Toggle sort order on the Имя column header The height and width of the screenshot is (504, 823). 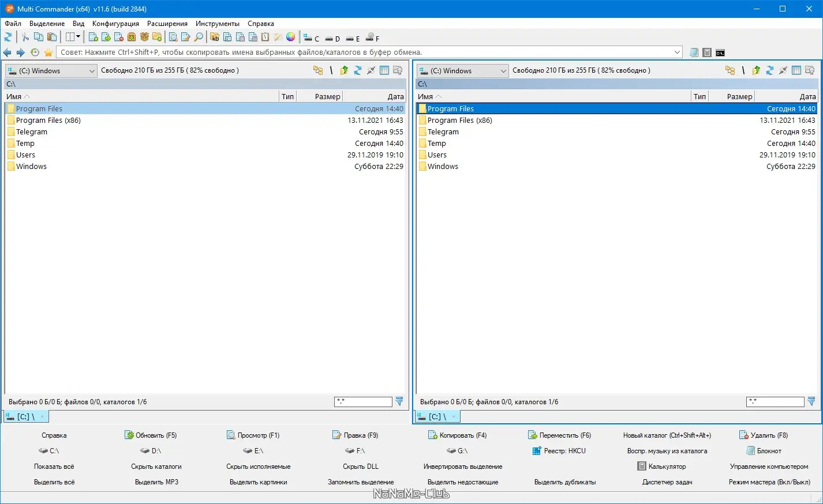pos(17,96)
